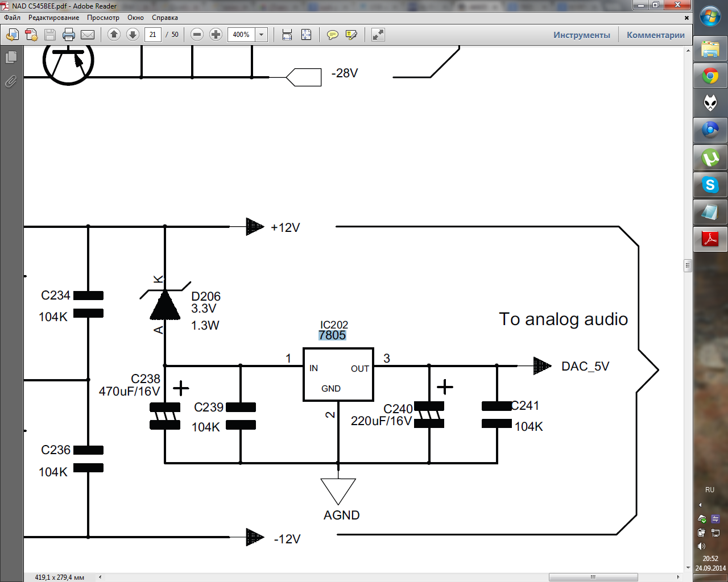
Task: Click the -12V rail label
Action: [287, 539]
